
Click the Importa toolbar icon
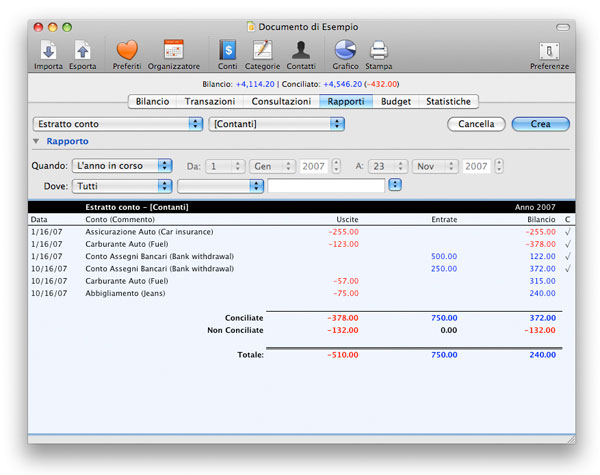click(x=48, y=49)
